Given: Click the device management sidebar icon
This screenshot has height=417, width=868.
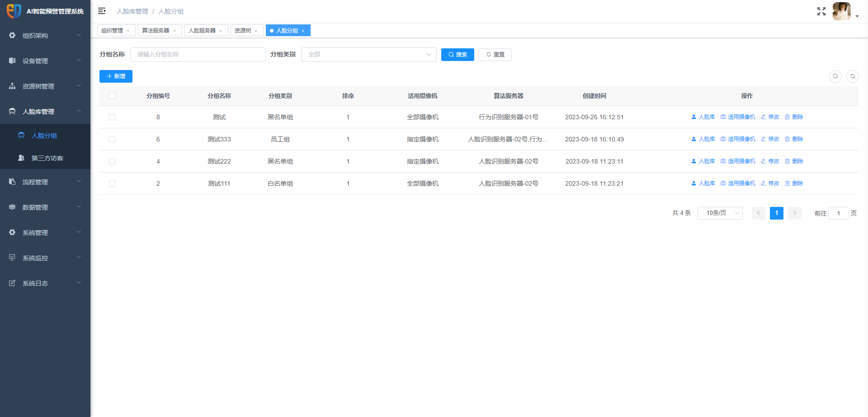Looking at the screenshot, I should coord(12,61).
